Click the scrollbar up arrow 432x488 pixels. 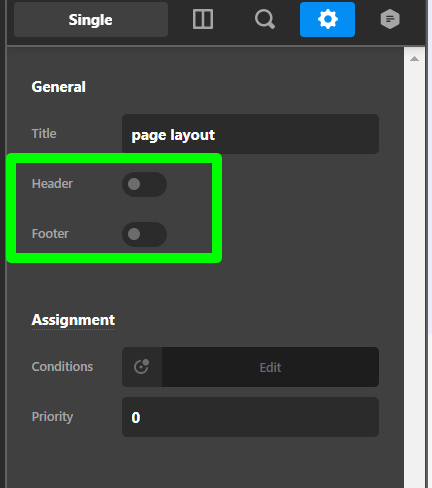pyautogui.click(x=414, y=59)
